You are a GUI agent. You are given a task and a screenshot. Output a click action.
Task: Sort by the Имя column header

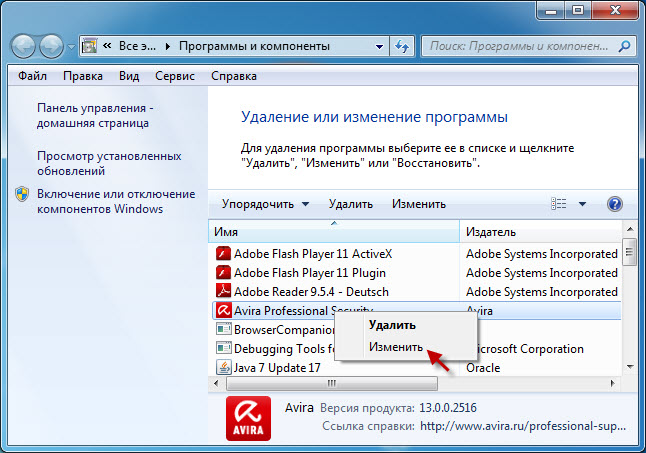coord(334,232)
